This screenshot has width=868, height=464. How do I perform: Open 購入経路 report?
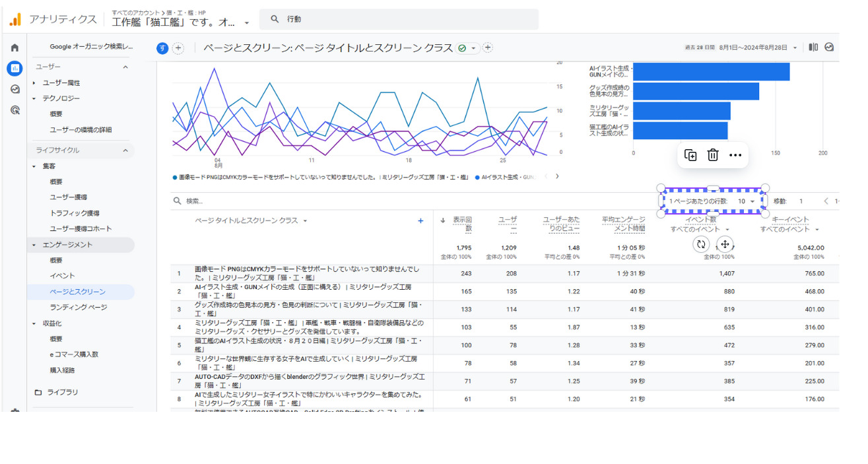pos(63,370)
